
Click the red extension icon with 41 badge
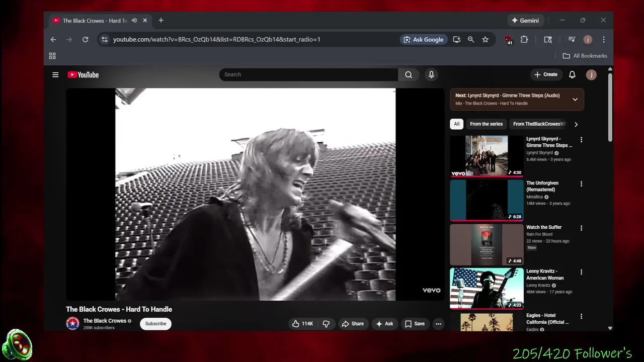[508, 40]
